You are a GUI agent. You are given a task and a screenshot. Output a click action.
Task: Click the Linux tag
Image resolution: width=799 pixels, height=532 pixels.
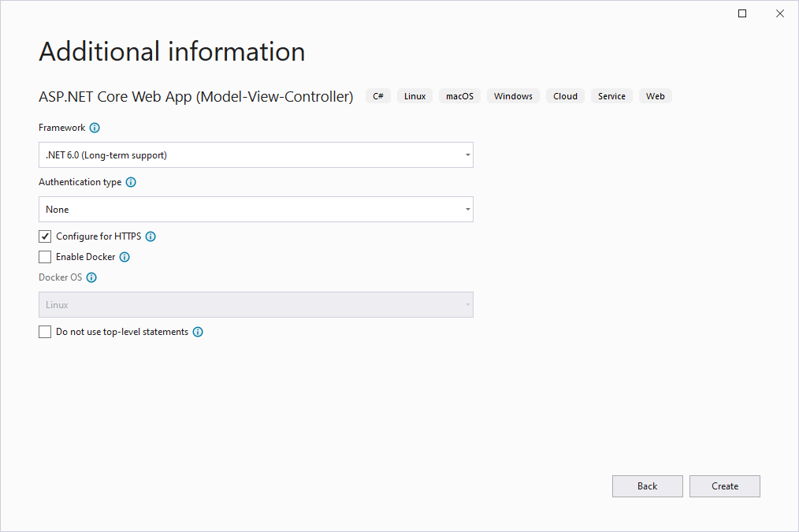tap(414, 96)
